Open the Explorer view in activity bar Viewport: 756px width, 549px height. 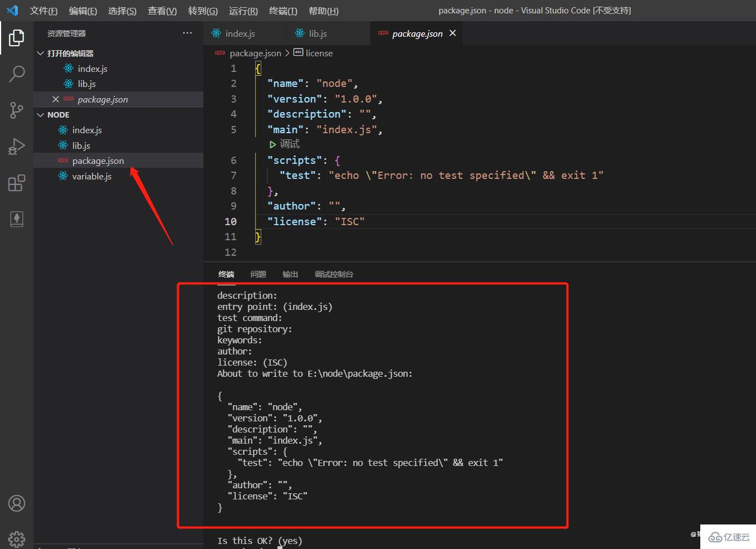[x=17, y=38]
